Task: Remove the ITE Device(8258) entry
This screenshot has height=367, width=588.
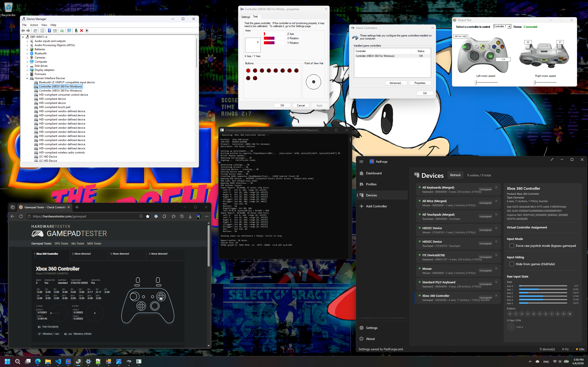Action: coord(496,255)
